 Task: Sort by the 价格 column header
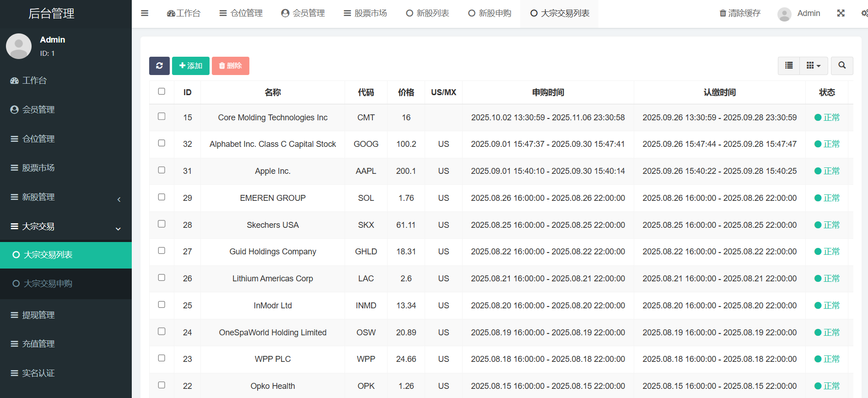click(406, 92)
